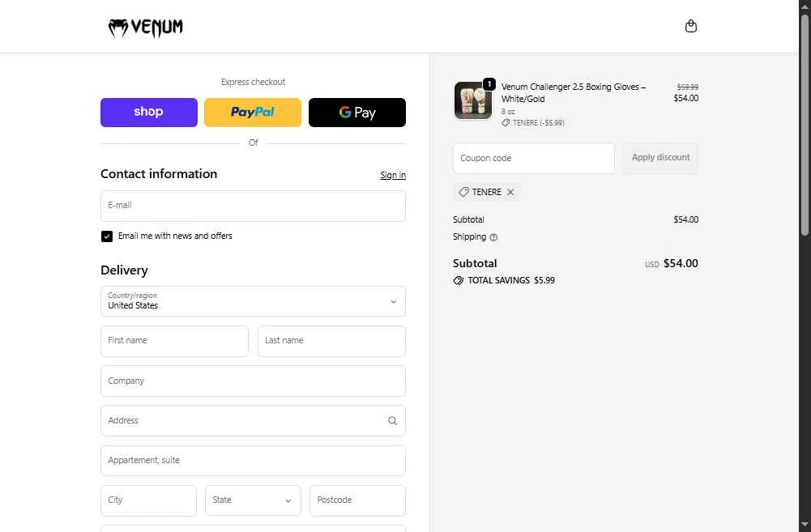The width and height of the screenshot is (811, 532).
Task: Click the Coupon code input field
Action: pos(534,158)
